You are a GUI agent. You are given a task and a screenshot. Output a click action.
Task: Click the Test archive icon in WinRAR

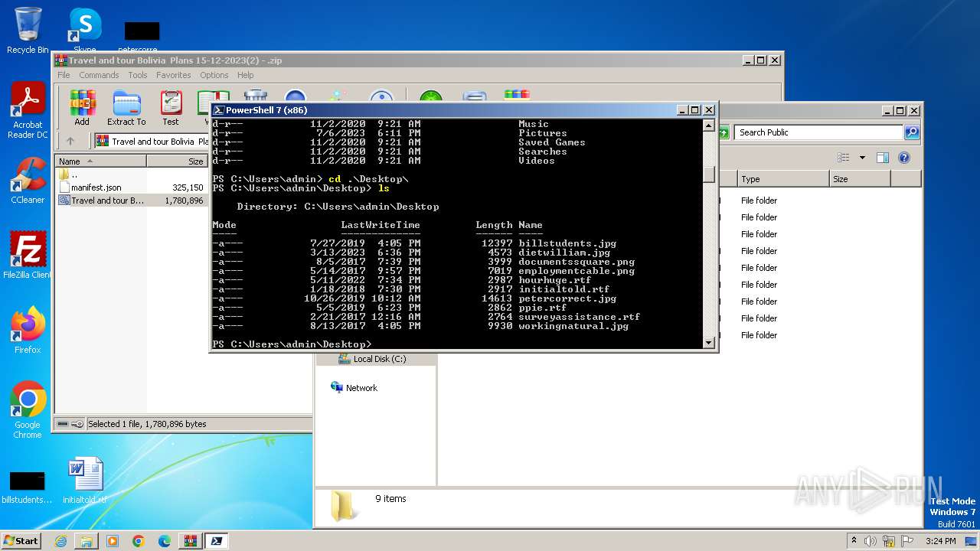171,108
